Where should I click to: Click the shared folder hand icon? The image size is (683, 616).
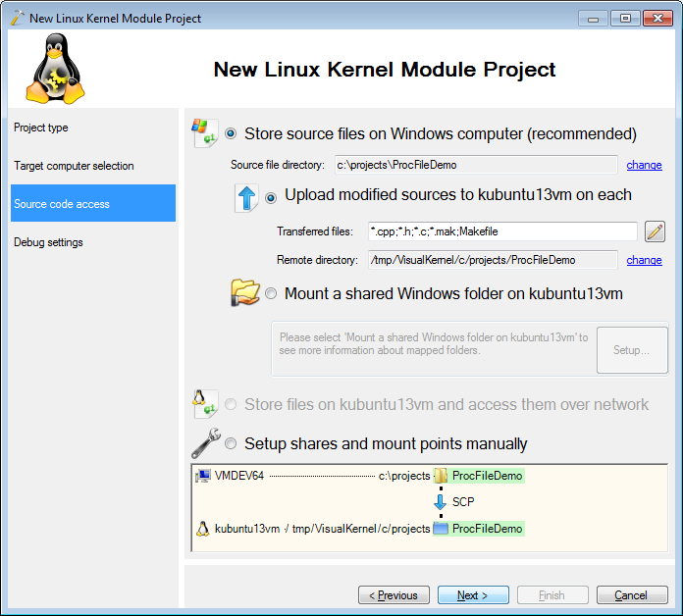(x=244, y=292)
